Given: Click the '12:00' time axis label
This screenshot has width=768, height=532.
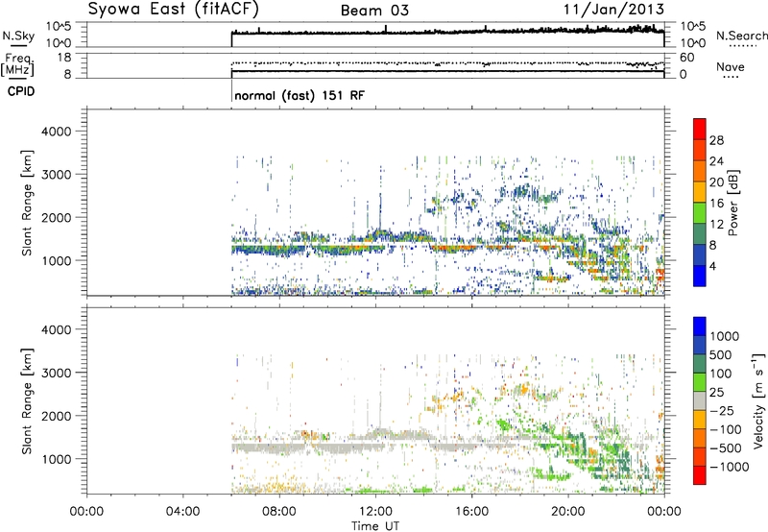Looking at the screenshot, I should pos(375,512).
